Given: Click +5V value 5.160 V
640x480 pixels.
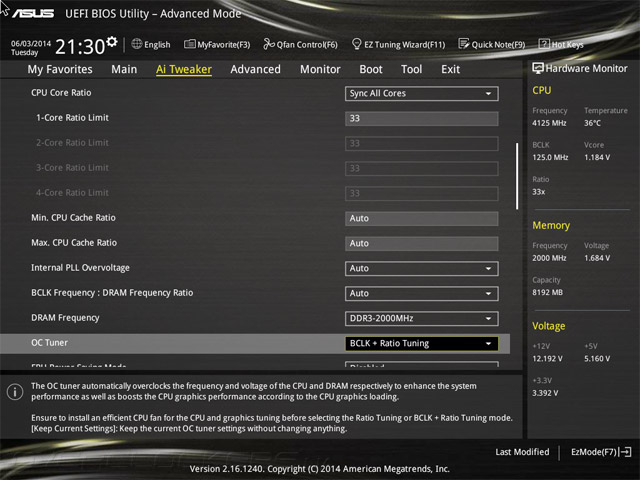Looking at the screenshot, I should [597, 358].
